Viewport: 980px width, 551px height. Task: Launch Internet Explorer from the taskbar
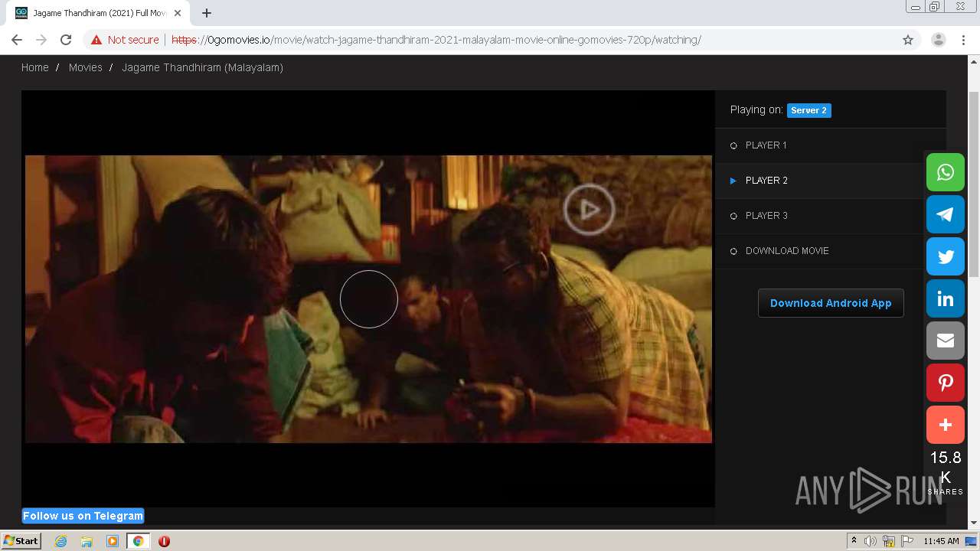[x=60, y=541]
